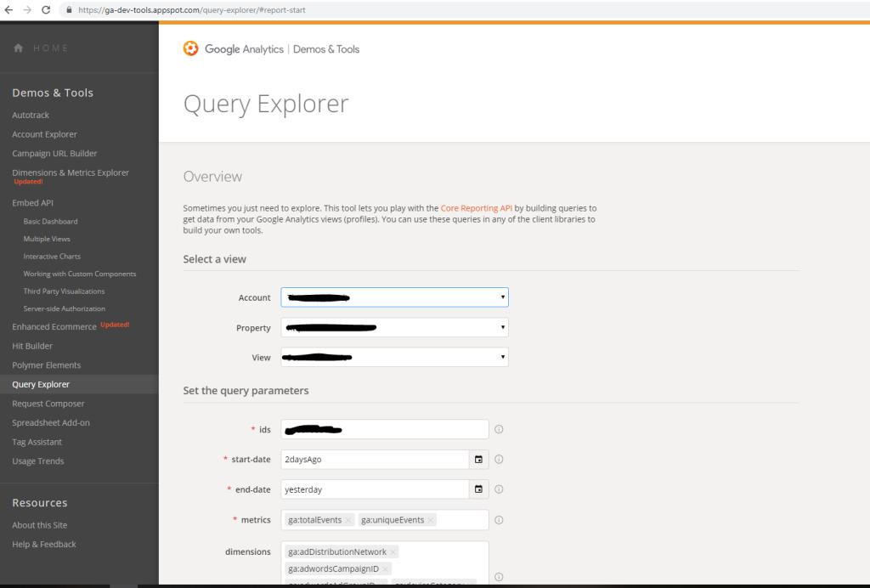This screenshot has height=588, width=870.
Task: Open Autotrack in the sidebar
Action: (x=31, y=115)
